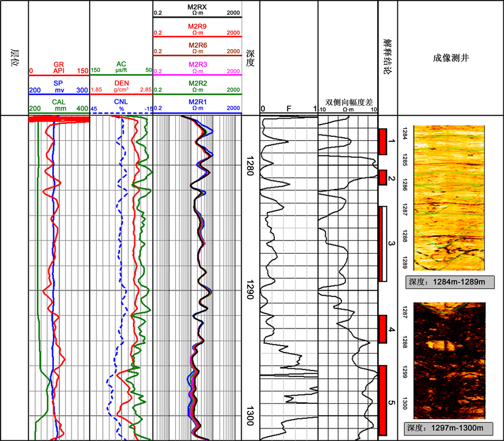Click the magenta M2R3 curve header
The width and height of the screenshot is (504, 441).
(198, 67)
